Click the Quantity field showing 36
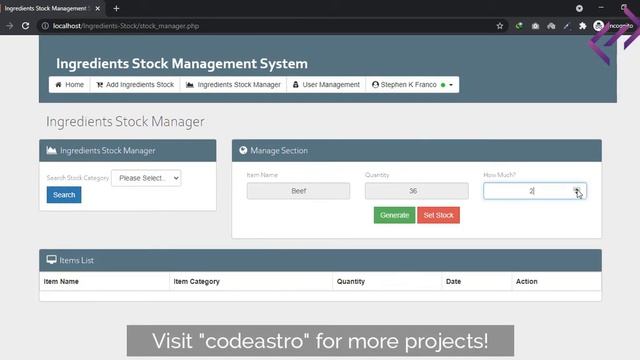 pos(417,191)
